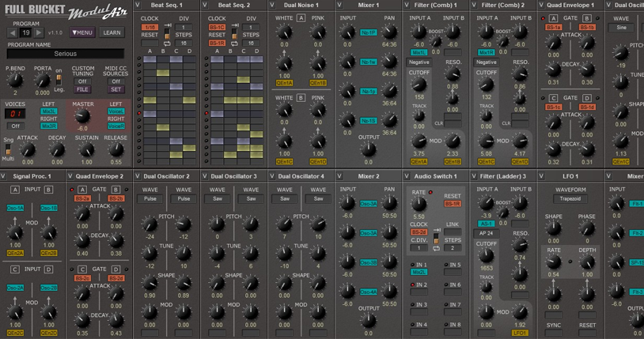Viewport: 644px width, 339px height.
Task: Click the LFO 1 Rate knob
Action: click(x=554, y=262)
